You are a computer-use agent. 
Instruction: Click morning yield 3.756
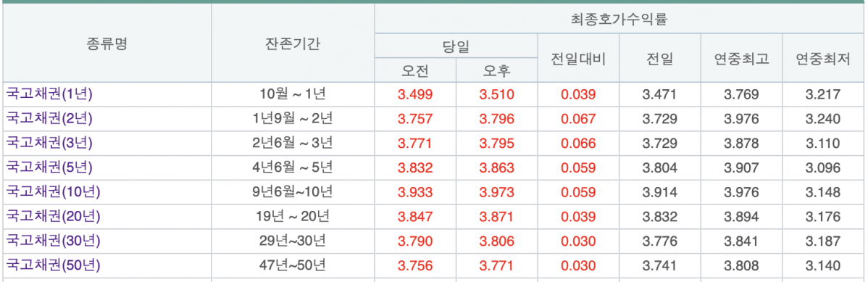tap(415, 266)
